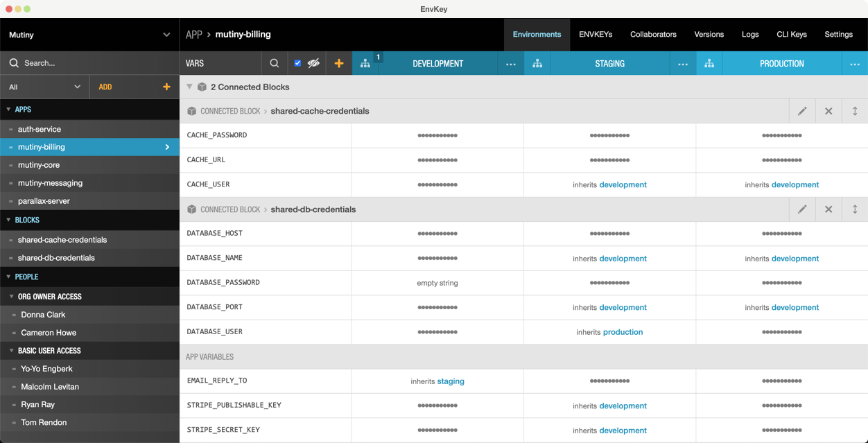
Task: Open search in the VARS toolbar
Action: coord(274,63)
